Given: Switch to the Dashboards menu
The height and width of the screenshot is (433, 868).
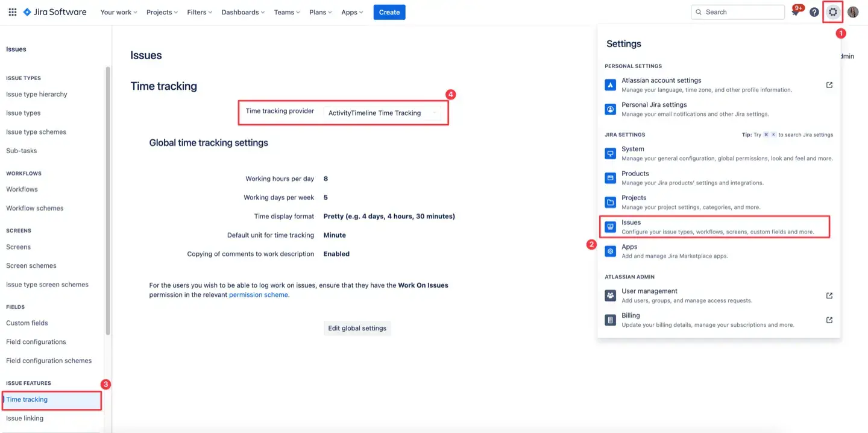Looking at the screenshot, I should pos(242,11).
